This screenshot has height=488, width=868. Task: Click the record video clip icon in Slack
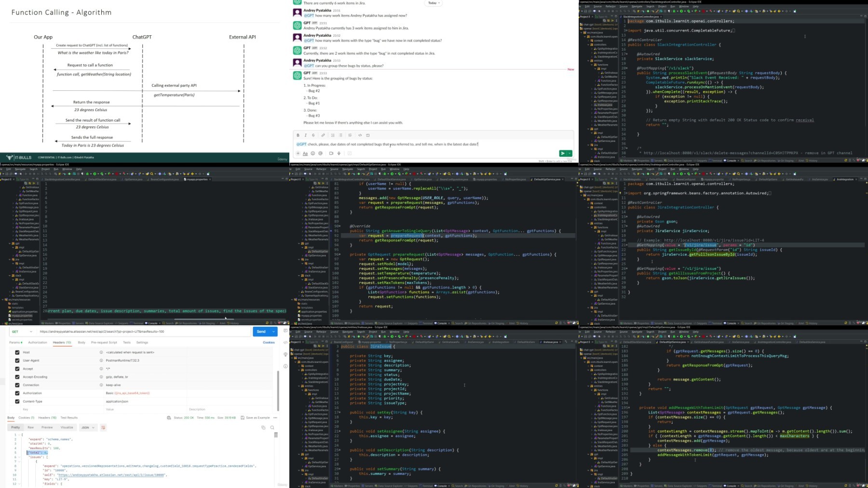(331, 153)
